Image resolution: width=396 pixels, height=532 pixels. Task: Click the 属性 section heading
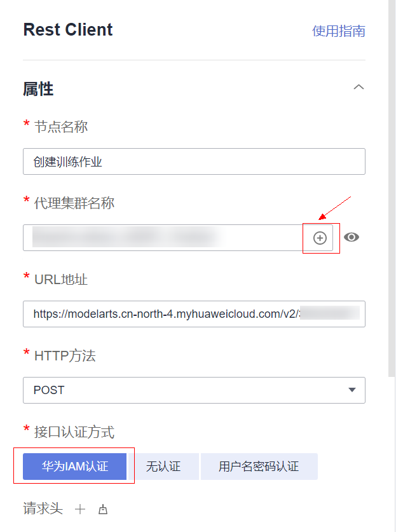click(x=38, y=89)
